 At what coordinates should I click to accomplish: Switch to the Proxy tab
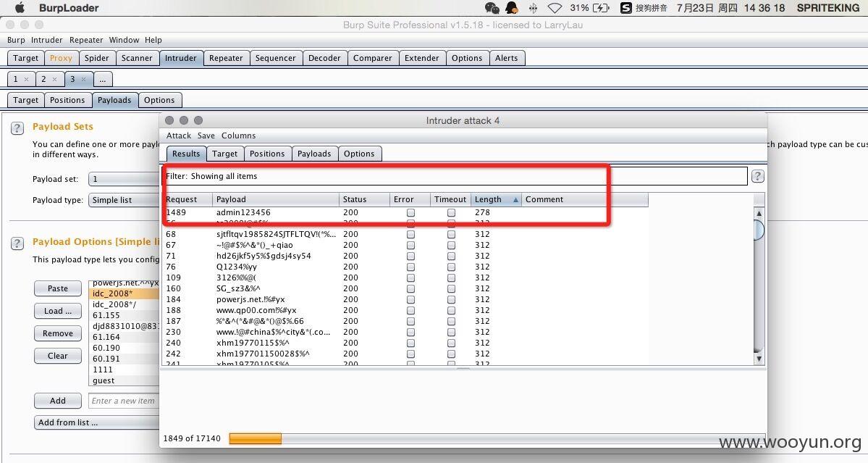coord(61,58)
